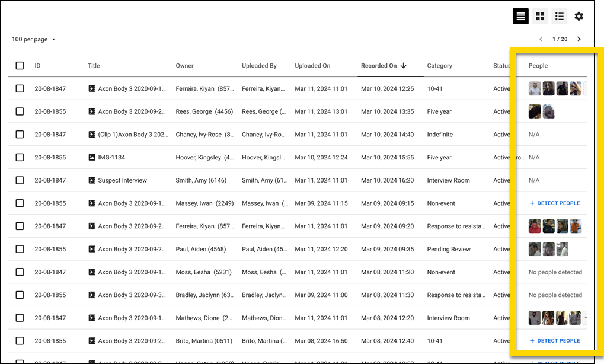Click the Category column header

pyautogui.click(x=439, y=66)
